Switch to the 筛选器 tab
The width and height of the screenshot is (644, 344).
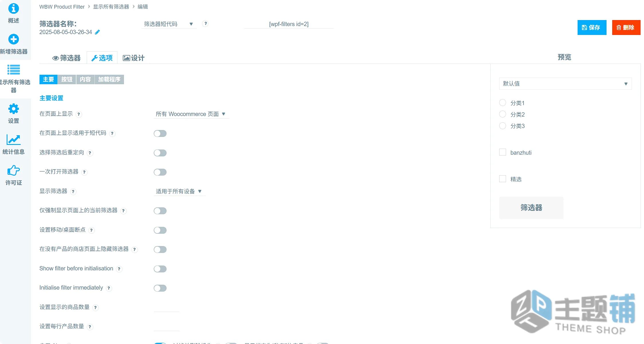point(66,58)
